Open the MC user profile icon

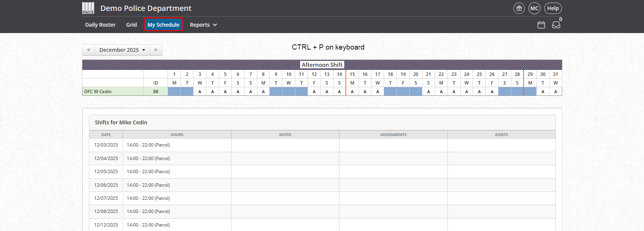tap(534, 8)
